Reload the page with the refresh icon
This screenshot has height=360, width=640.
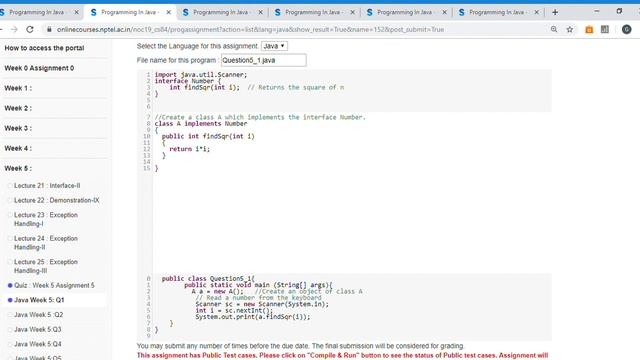pyautogui.click(x=30, y=29)
